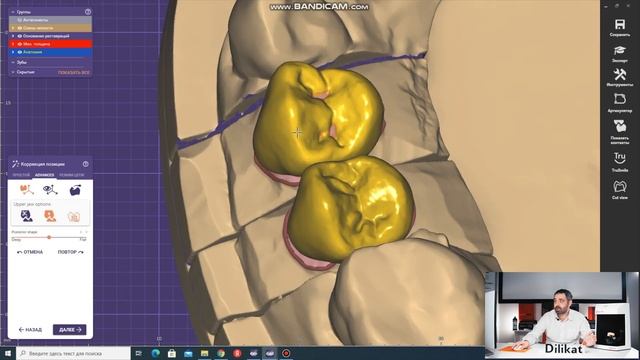Viewport: 640px width, 360px height.
Task: Choose the faded third upper jaw option icon
Action: [x=74, y=216]
